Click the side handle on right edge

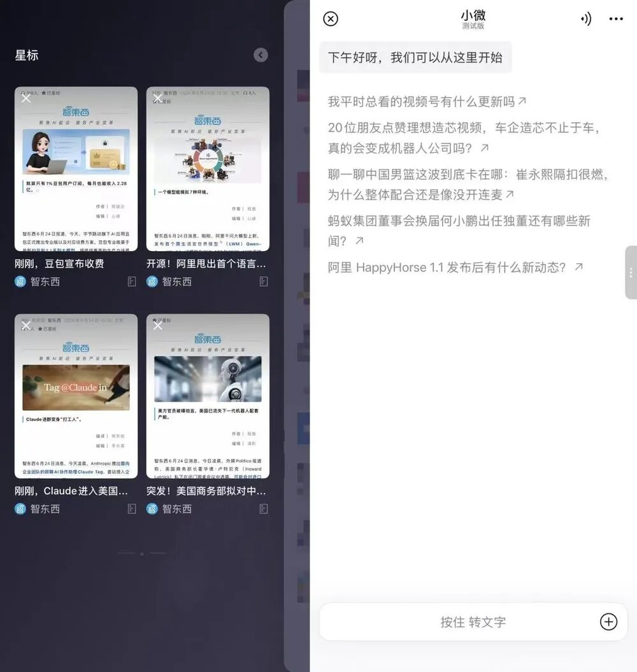[631, 273]
